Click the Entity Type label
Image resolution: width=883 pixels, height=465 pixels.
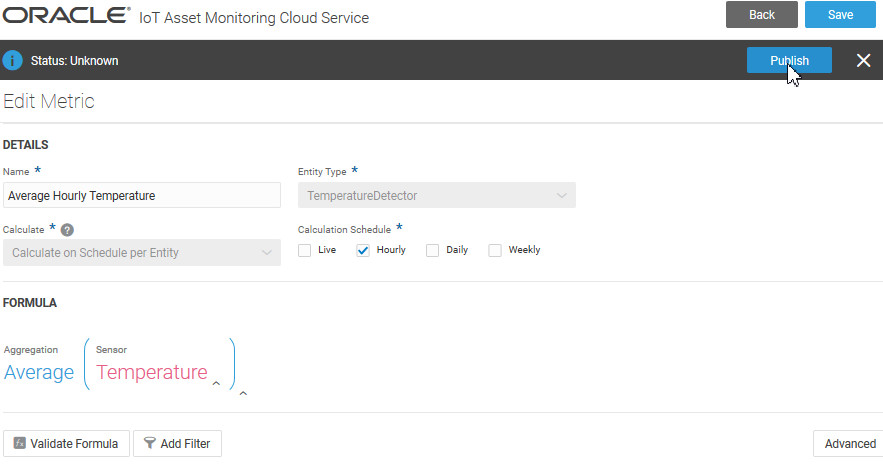pos(322,172)
